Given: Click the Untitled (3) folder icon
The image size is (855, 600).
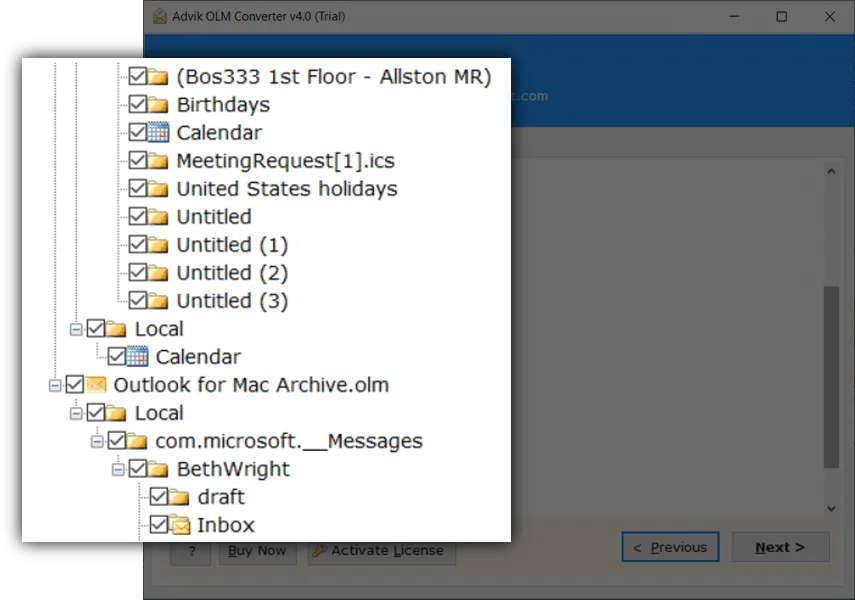Looking at the screenshot, I should [x=158, y=301].
